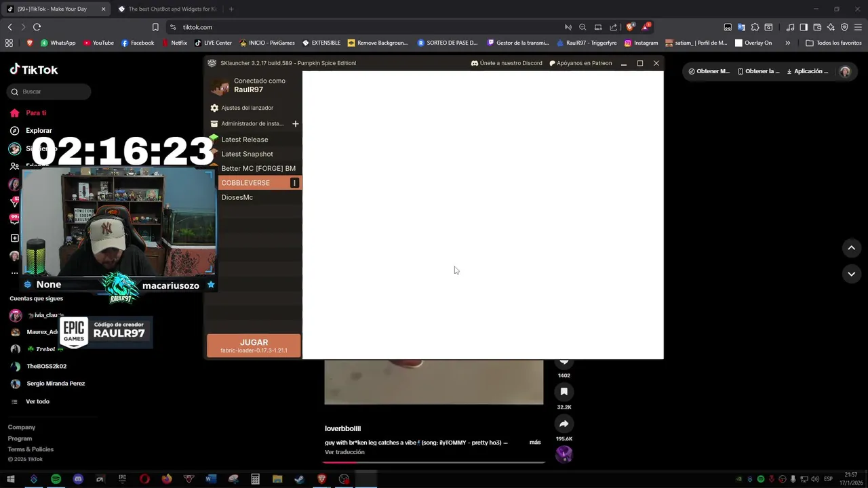Open TikTok Company footer link

pos(22,427)
